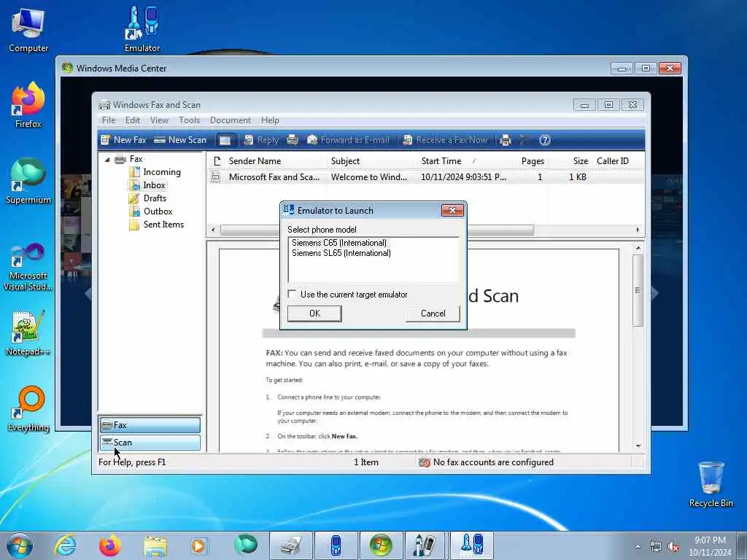Open the Edit menu
The width and height of the screenshot is (747, 560).
tap(133, 120)
